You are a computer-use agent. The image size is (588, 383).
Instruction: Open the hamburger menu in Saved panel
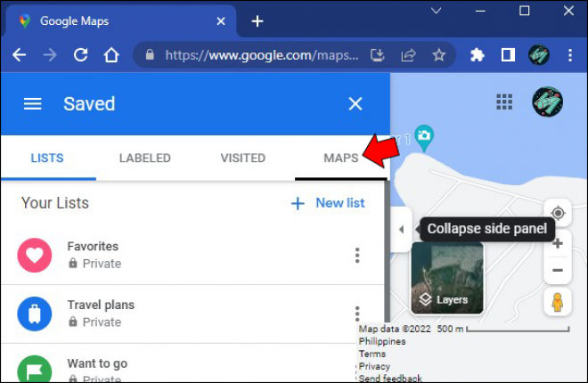pyautogui.click(x=33, y=104)
